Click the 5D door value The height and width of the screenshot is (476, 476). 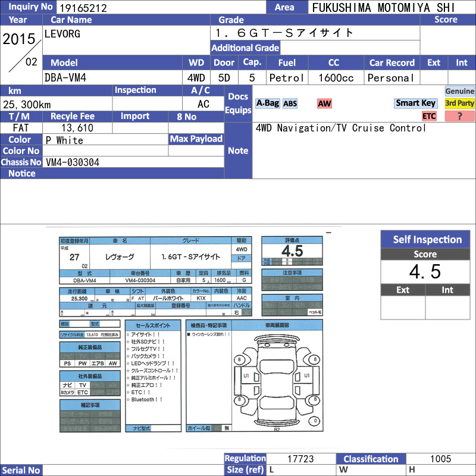coord(224,78)
